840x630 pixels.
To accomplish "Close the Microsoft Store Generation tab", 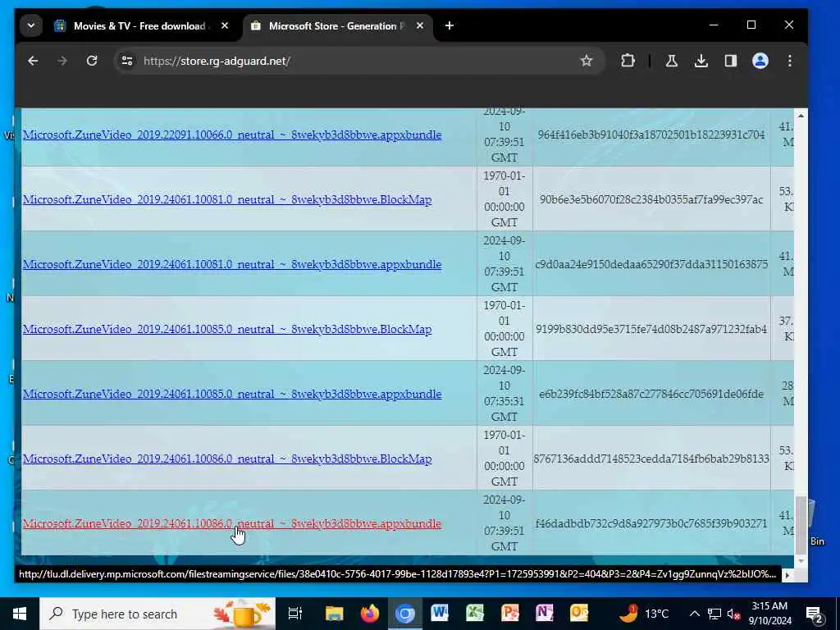I will 420,25.
